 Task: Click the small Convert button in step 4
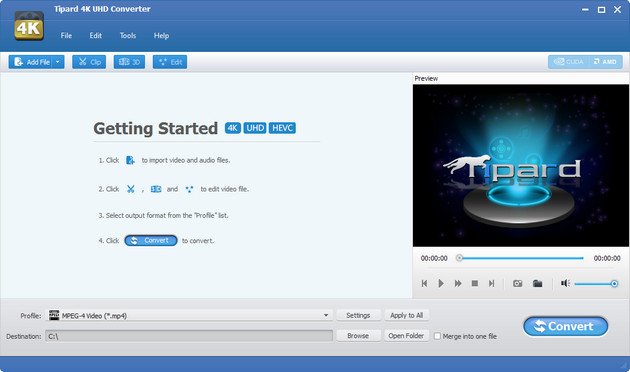[151, 240]
